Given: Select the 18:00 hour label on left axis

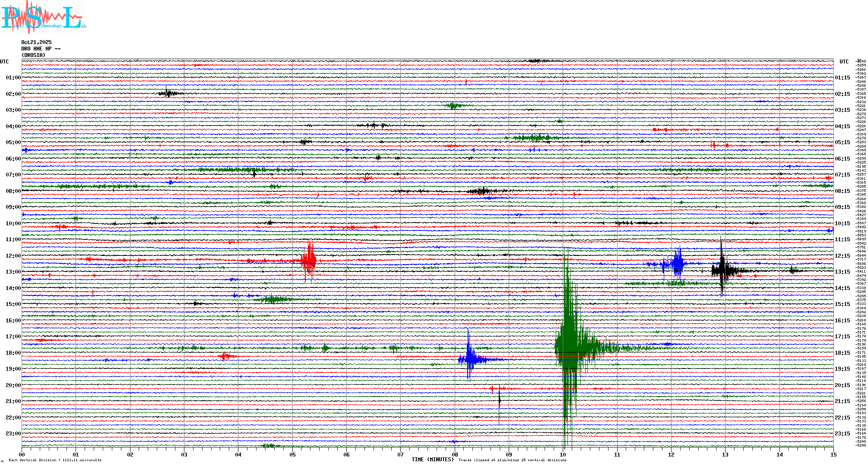Looking at the screenshot, I should 13,353.
